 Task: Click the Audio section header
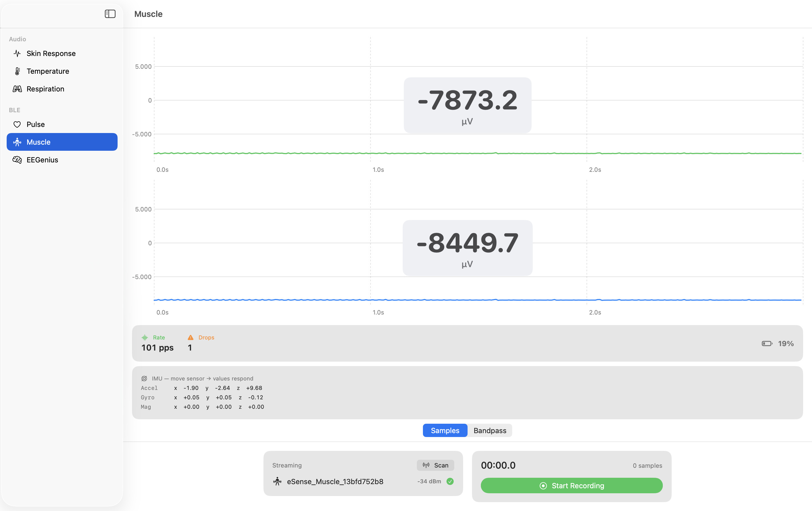(17, 39)
